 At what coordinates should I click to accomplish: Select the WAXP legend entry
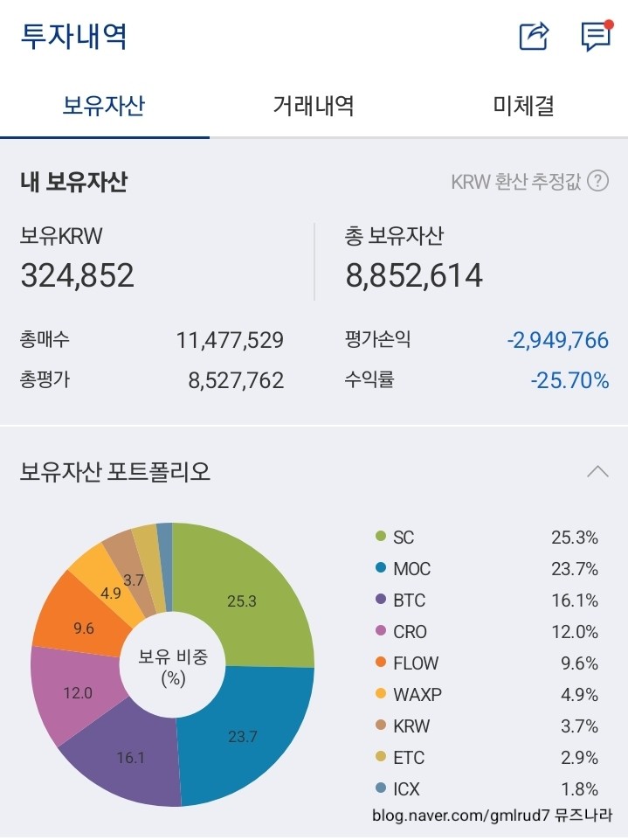tap(417, 695)
